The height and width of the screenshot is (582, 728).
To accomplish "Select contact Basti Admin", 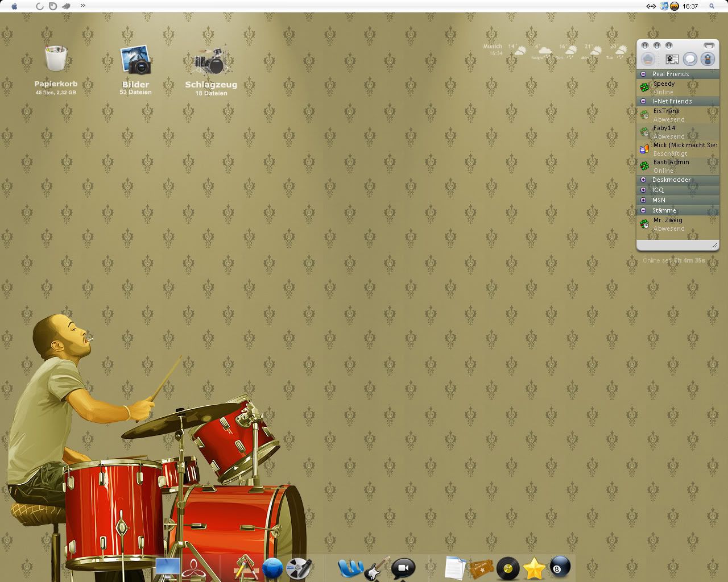I will (678, 166).
